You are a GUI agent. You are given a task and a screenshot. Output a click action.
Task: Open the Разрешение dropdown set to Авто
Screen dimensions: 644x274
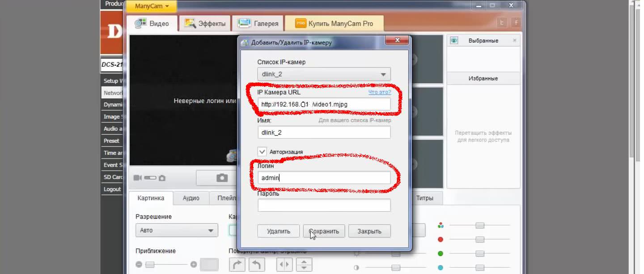[177, 230]
